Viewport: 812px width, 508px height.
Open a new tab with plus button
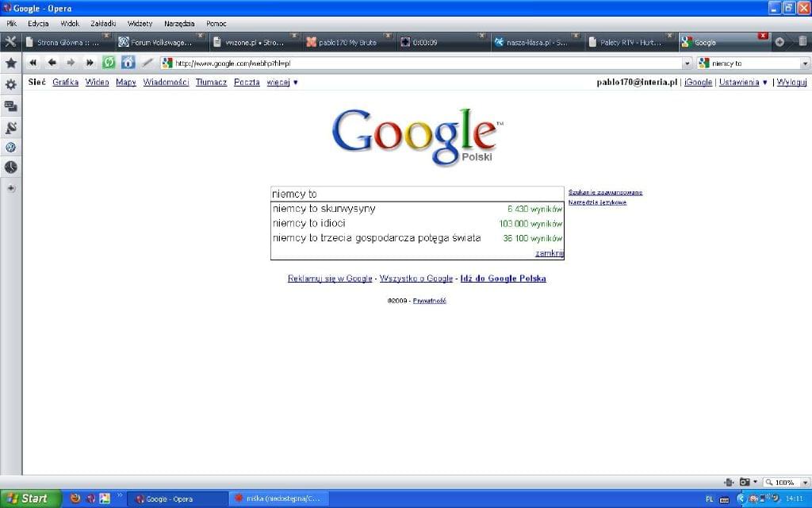[779, 42]
